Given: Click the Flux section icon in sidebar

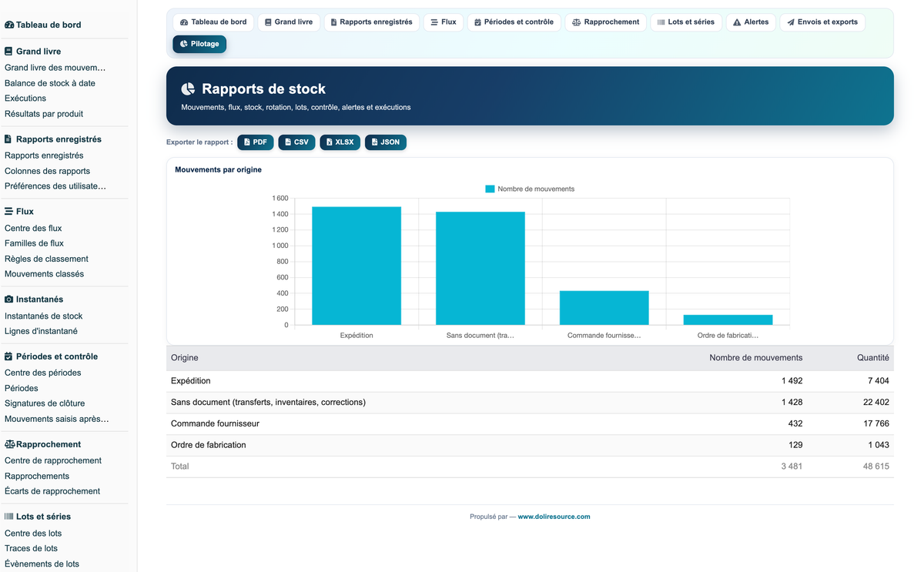Looking at the screenshot, I should point(8,211).
